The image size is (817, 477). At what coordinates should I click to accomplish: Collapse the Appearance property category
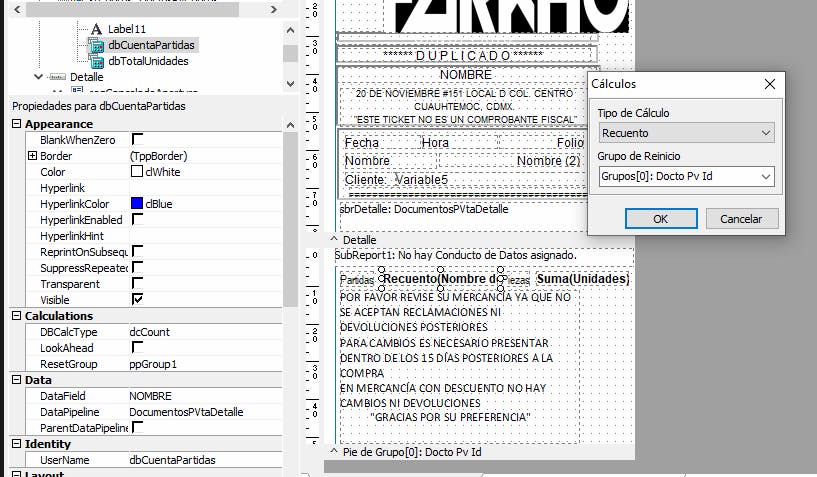(17, 124)
